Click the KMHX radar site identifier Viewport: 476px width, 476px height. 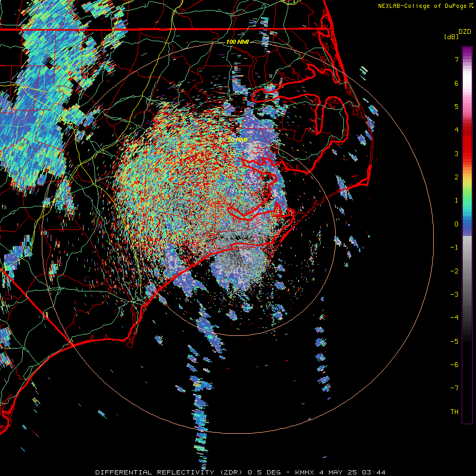(x=305, y=472)
